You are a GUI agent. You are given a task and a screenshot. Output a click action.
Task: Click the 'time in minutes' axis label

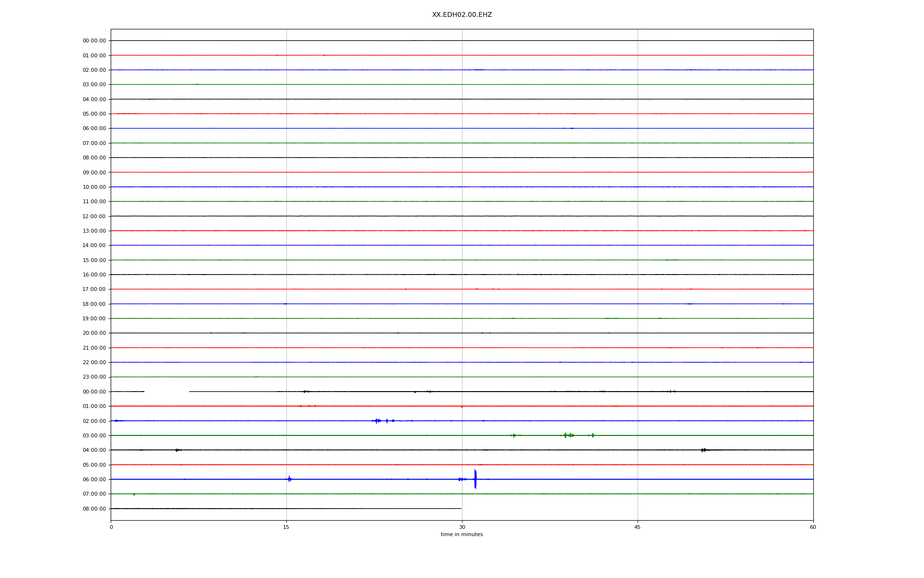(x=462, y=534)
